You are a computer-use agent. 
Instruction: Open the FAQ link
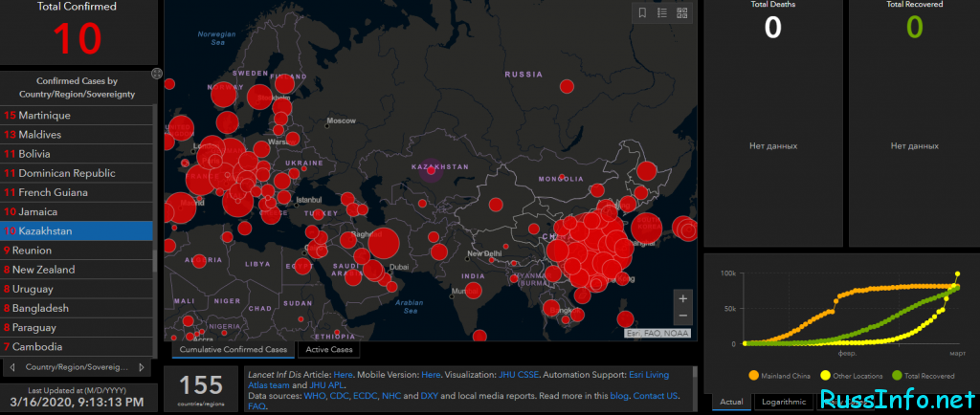pos(256,406)
